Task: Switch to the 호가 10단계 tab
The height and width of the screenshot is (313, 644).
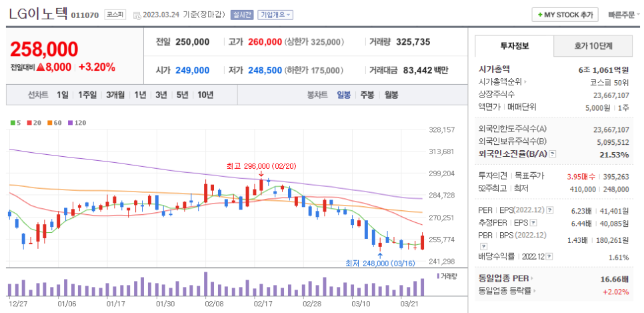Action: 593,45
